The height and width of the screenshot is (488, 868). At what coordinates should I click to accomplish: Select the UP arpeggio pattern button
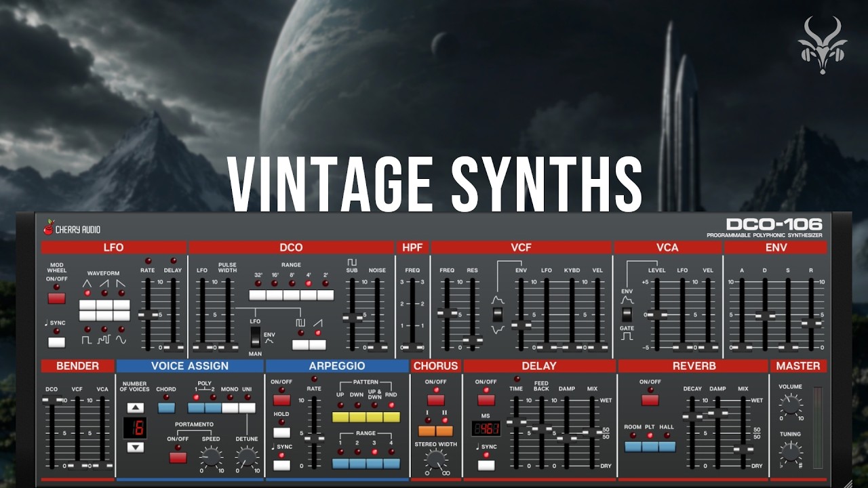[340, 417]
